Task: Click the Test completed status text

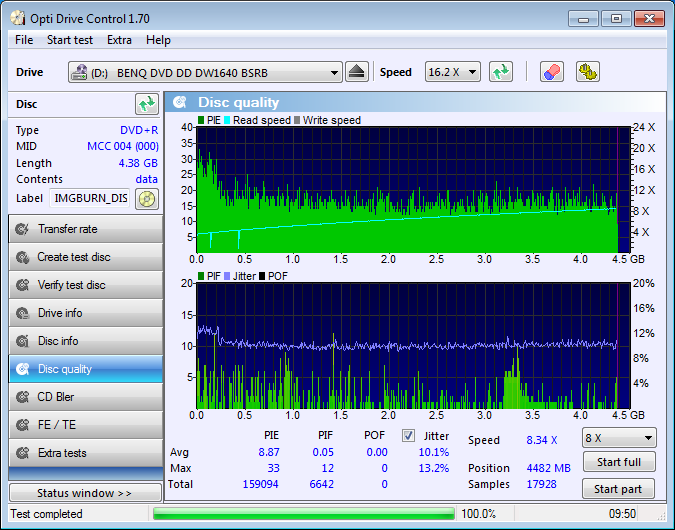Action: coord(46,514)
